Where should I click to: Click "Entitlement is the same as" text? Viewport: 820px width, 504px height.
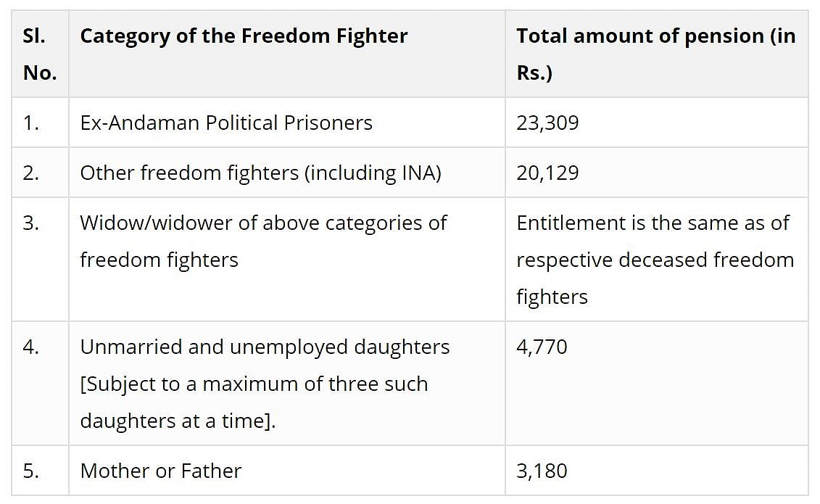653,223
